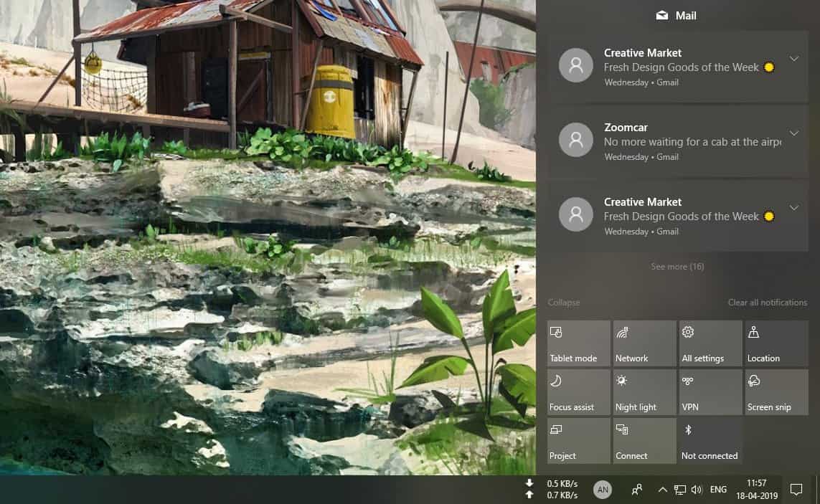Viewport: 820px width, 504px height.
Task: Open Zoomcar mail notification
Action: 678,141
